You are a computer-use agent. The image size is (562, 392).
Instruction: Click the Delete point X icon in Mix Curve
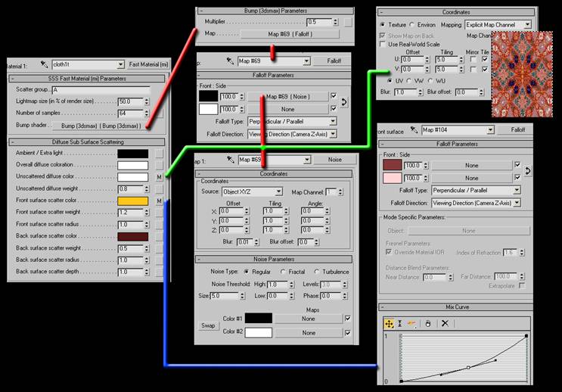click(445, 323)
